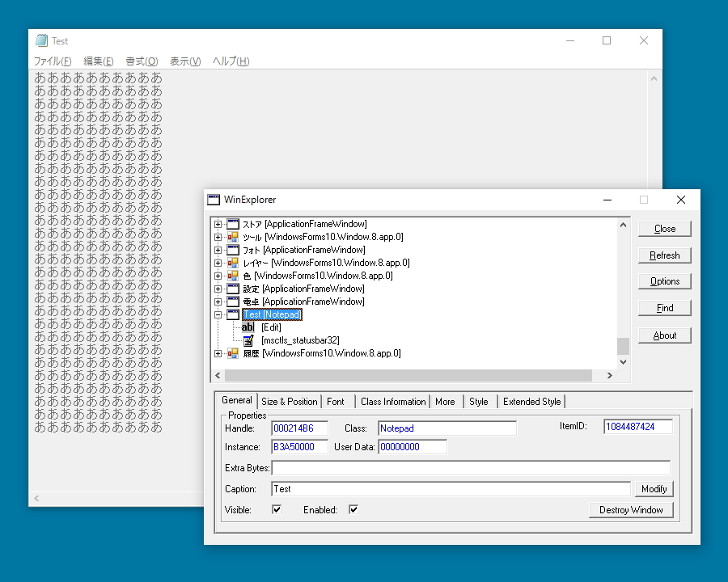Click the Find button
Screen dimensions: 728x582
[x=665, y=308]
